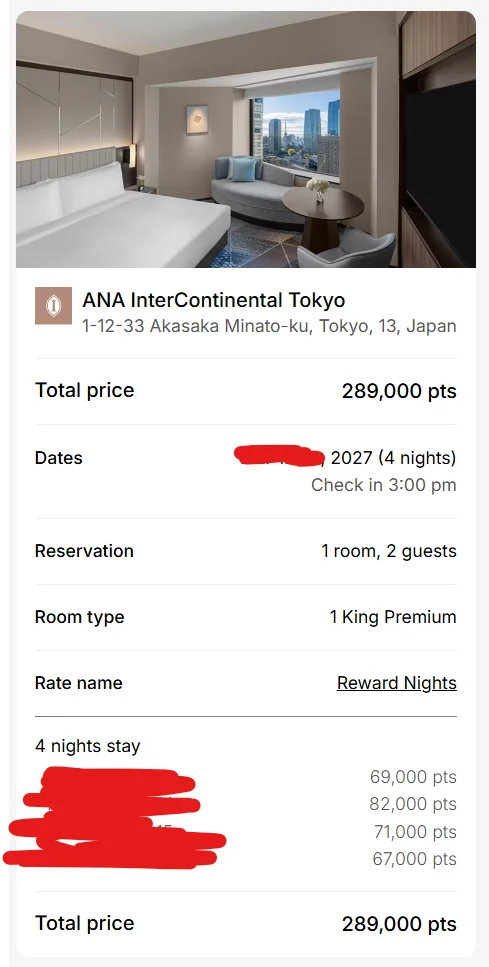This screenshot has height=967, width=489.
Task: Click the Check in 3:00 pm text
Action: (x=384, y=485)
